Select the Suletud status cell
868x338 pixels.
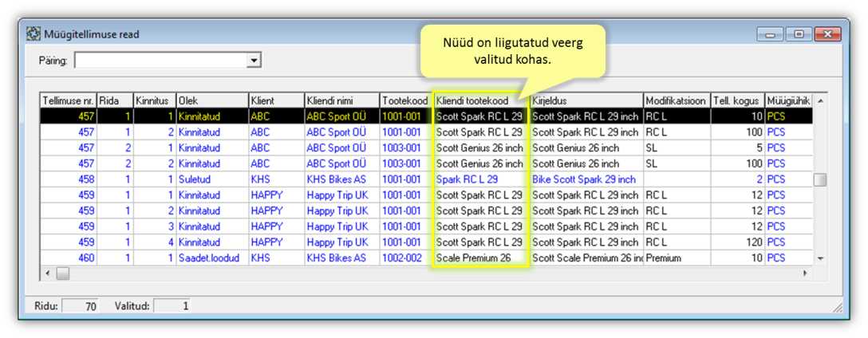pyautogui.click(x=212, y=179)
